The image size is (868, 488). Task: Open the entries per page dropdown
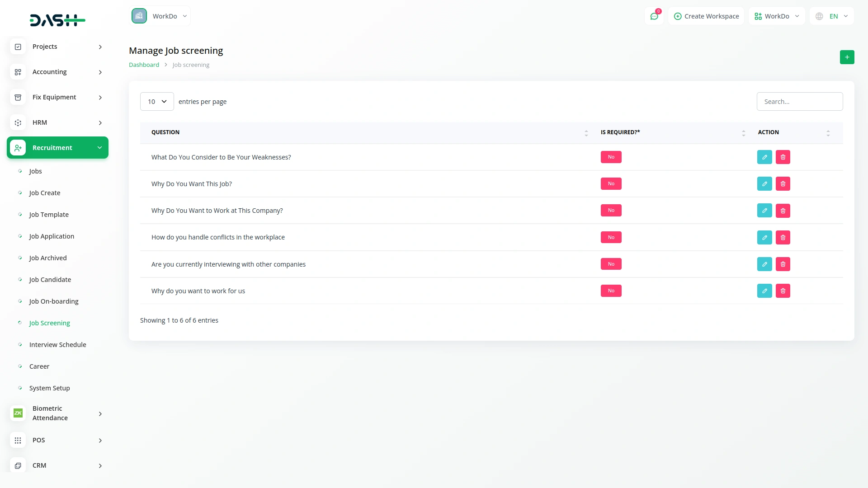(x=157, y=102)
